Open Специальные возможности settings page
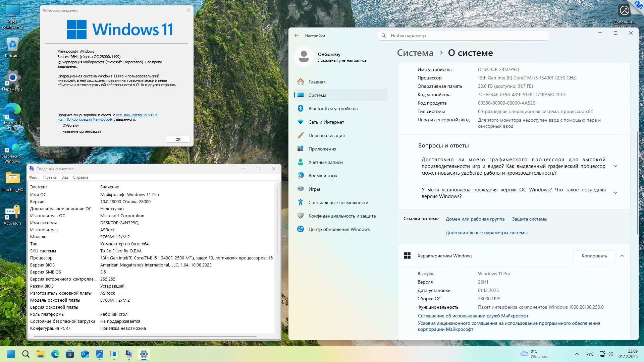Viewport: 644px width, 362px height. [338, 202]
